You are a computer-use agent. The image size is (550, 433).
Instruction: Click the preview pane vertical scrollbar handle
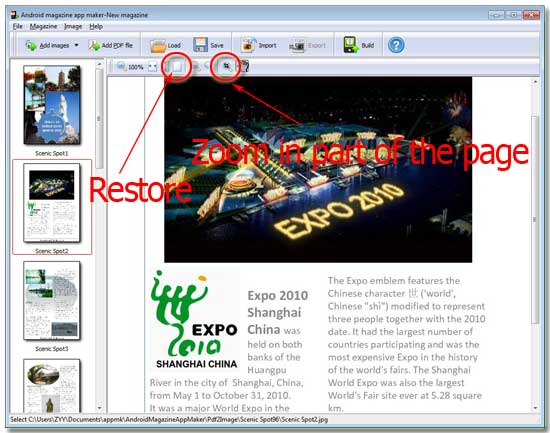click(x=535, y=220)
